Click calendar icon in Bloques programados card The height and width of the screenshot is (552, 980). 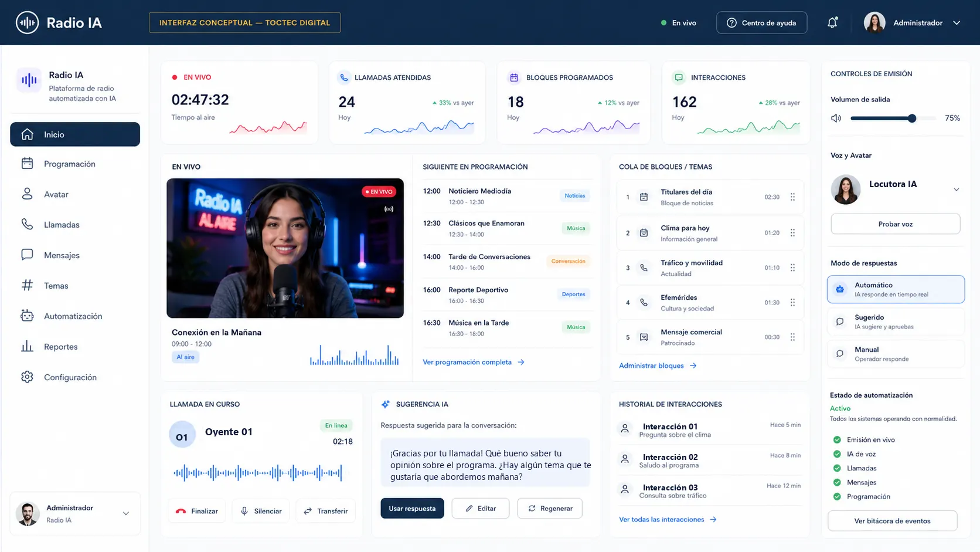pos(514,77)
